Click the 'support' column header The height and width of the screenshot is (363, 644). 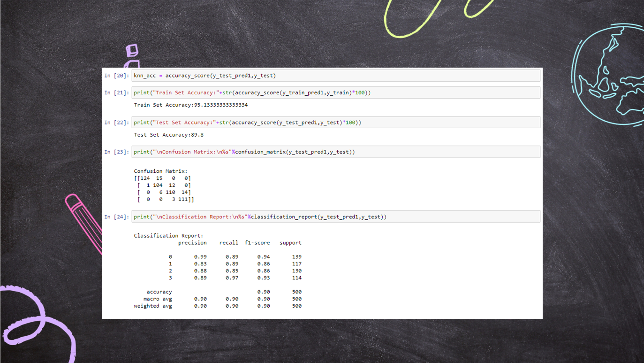pyautogui.click(x=291, y=243)
